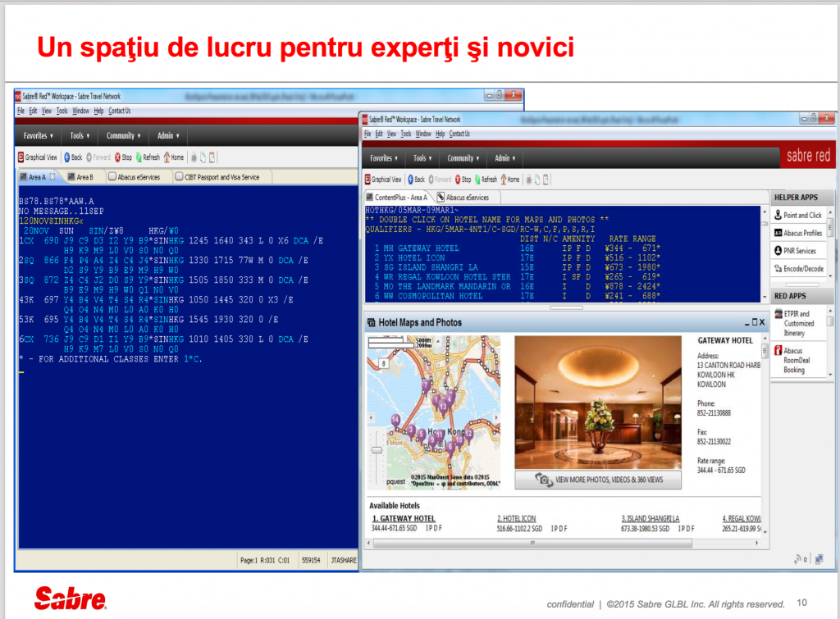Open 4. REGAL KOWL hotel link

742,518
